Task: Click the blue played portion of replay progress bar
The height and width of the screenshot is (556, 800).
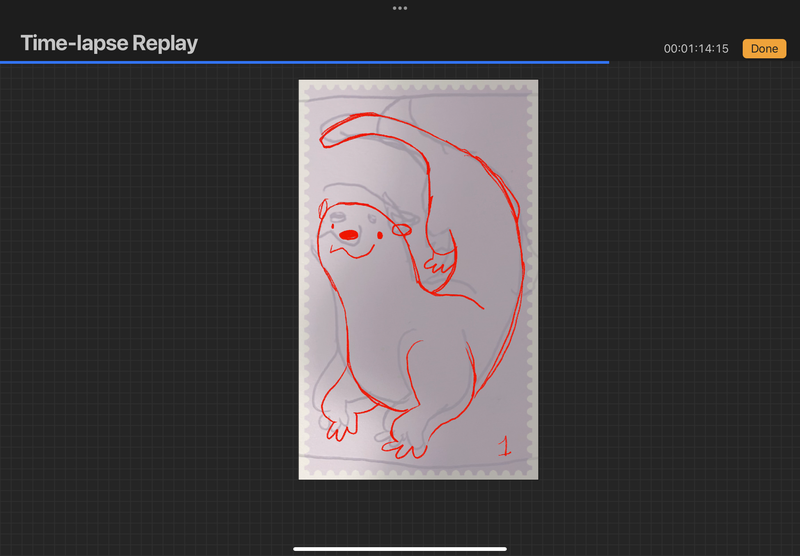Action: (x=300, y=62)
